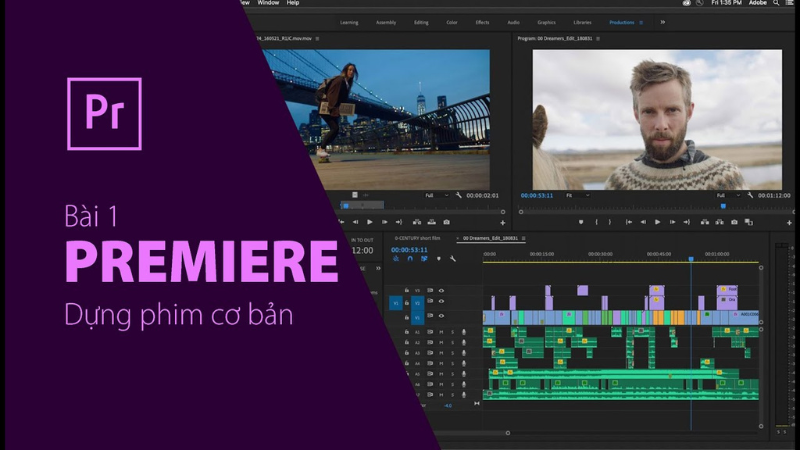800x450 pixels.
Task: Open macOS Spotlight search icon
Action: pos(776,3)
